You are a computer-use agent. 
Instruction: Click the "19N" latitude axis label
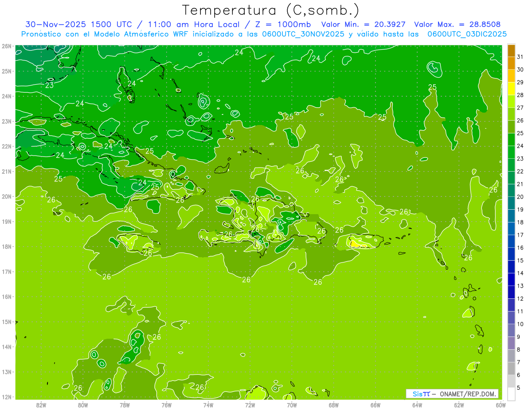click(6, 221)
